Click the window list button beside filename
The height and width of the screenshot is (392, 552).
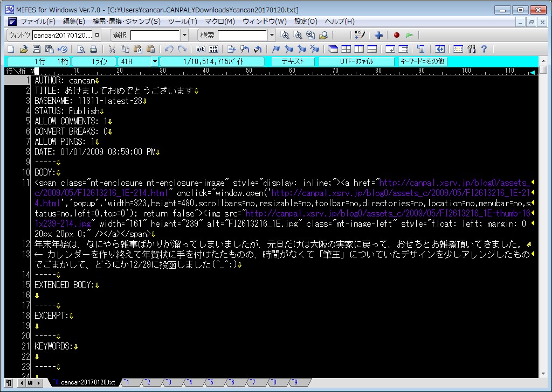[x=97, y=35]
